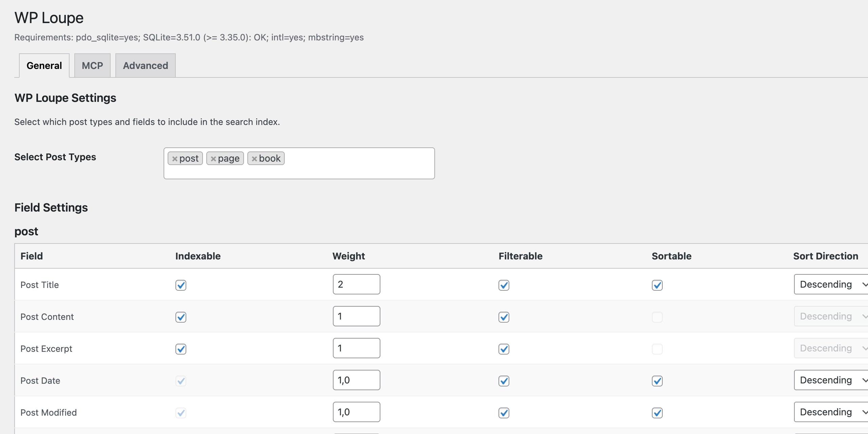The image size is (868, 434).
Task: Click the Post Title weight field
Action: pyautogui.click(x=356, y=284)
